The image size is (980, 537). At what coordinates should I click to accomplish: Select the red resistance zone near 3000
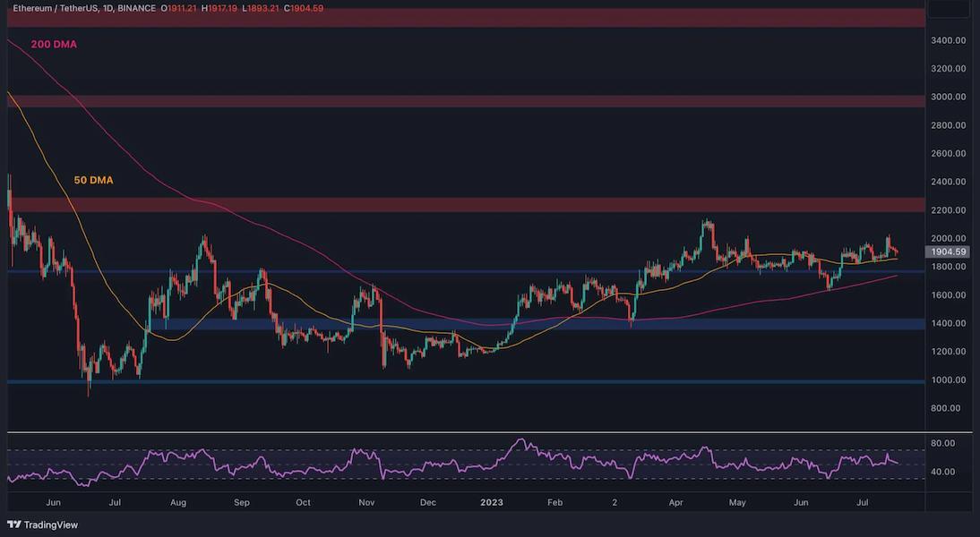(x=466, y=101)
